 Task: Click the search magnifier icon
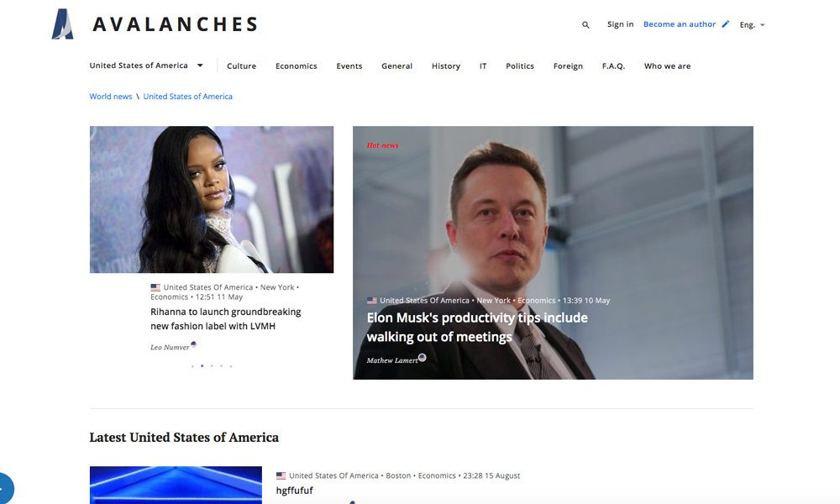pos(585,24)
